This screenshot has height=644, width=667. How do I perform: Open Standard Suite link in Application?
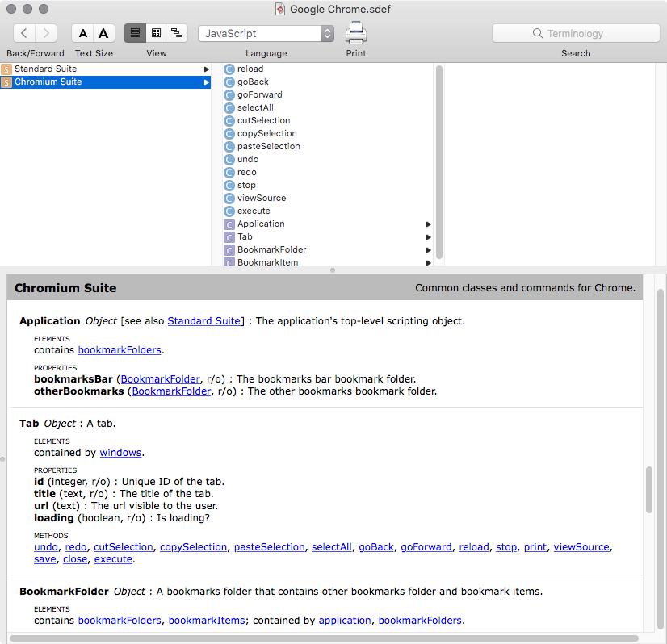click(x=203, y=321)
